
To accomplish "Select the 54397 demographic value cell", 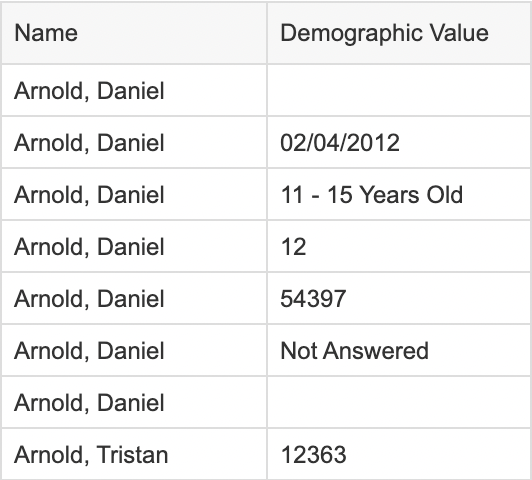I will (399, 299).
